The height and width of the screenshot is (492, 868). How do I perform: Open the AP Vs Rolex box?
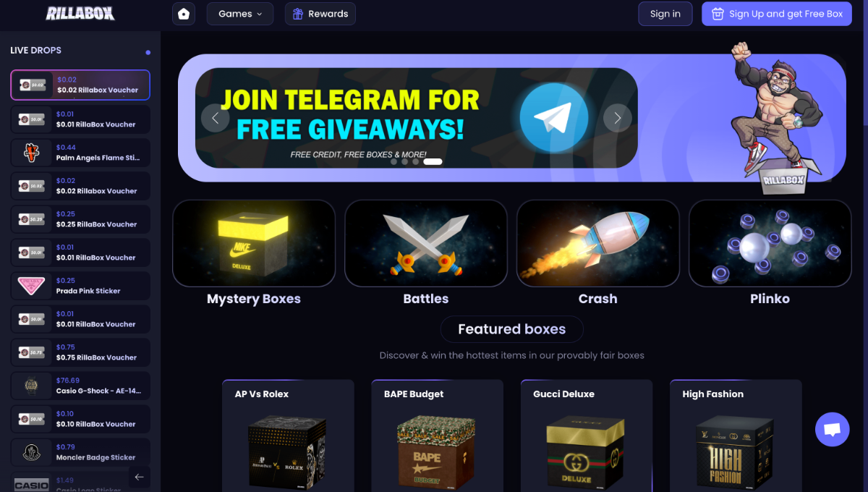(288, 436)
